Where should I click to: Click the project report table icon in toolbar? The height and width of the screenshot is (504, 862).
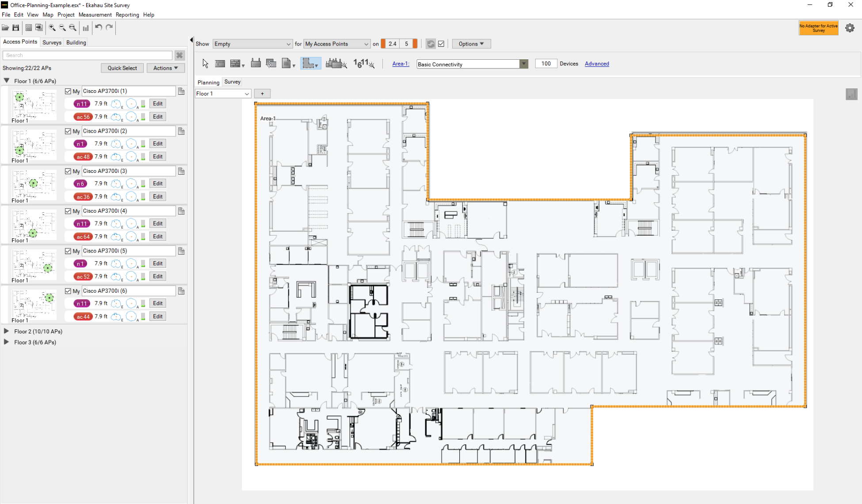(x=29, y=27)
